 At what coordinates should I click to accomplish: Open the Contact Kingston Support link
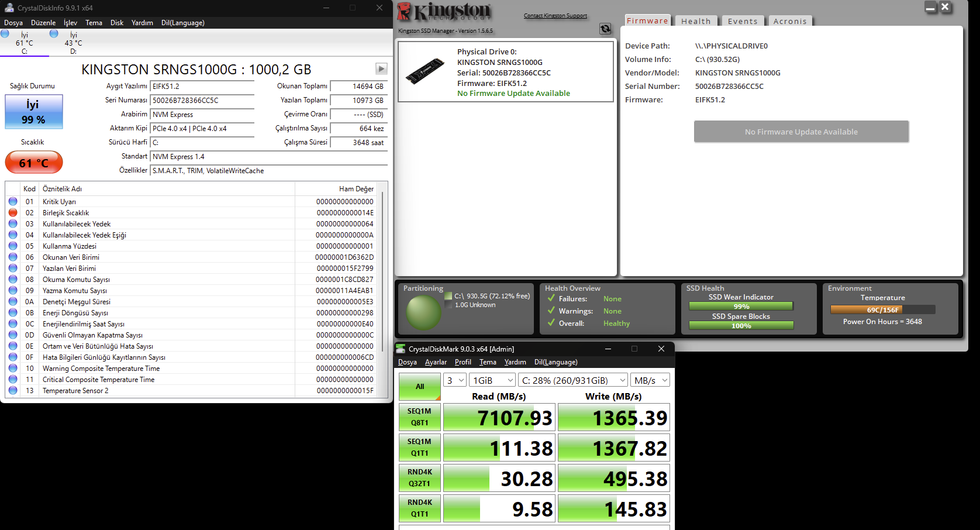[555, 16]
